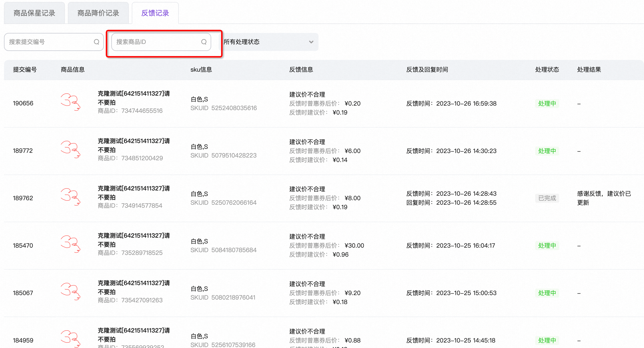Image resolution: width=644 pixels, height=348 pixels.
Task: Click the 处理中 status of row 189772
Action: click(547, 151)
